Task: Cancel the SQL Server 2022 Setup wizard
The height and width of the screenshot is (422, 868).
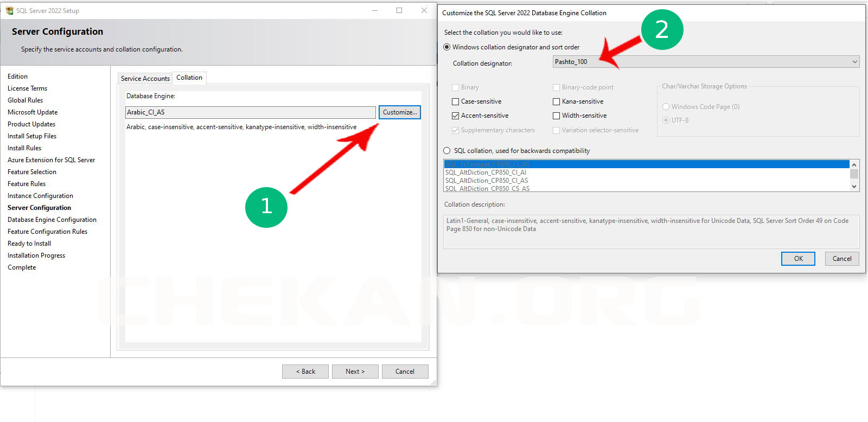Action: tap(405, 372)
